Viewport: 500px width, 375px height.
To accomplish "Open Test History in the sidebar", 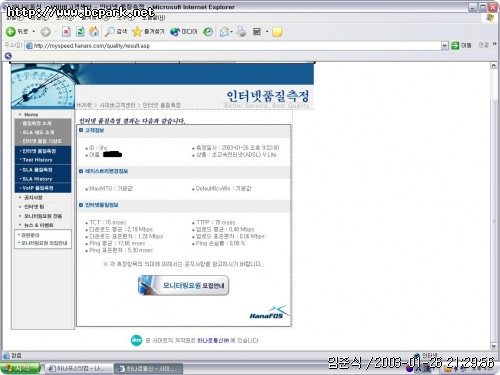I will pyautogui.click(x=38, y=160).
